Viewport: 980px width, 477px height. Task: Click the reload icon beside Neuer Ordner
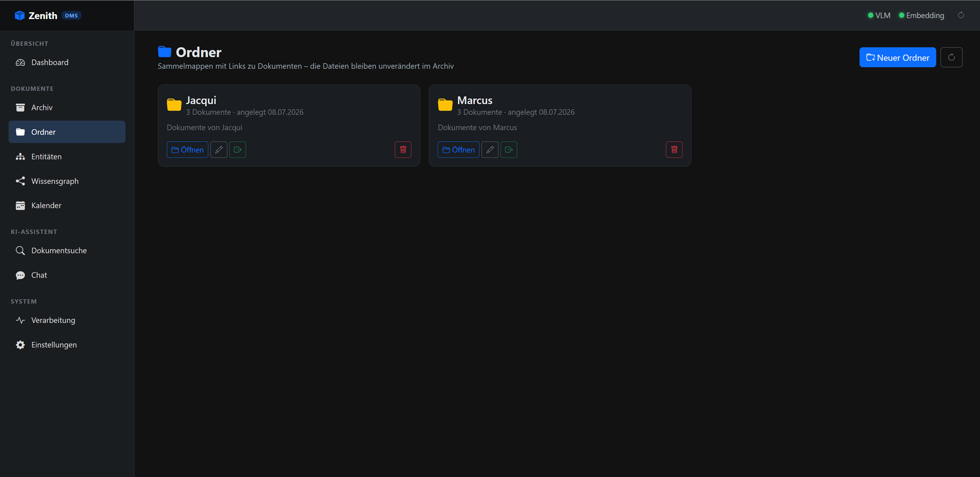pyautogui.click(x=952, y=57)
